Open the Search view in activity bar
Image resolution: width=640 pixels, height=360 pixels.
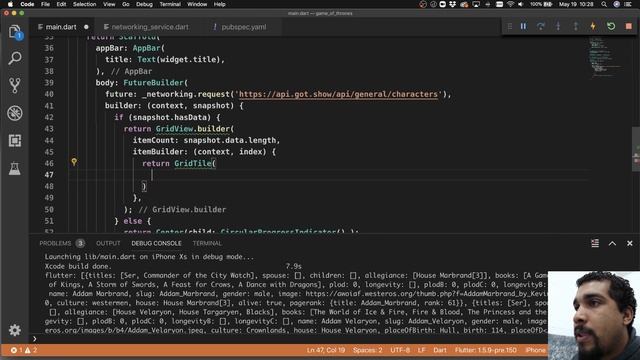coord(15,58)
